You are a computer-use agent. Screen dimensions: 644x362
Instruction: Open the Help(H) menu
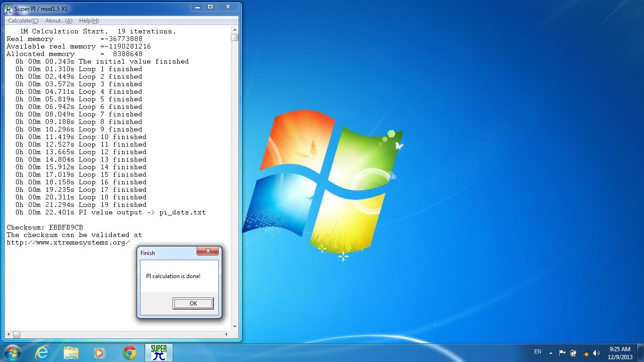(x=89, y=21)
